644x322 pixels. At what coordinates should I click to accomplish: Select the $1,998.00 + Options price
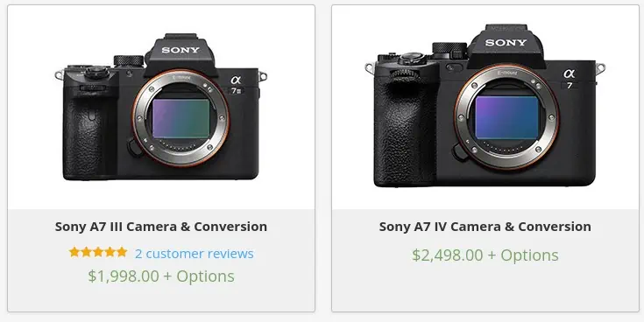[x=161, y=276]
